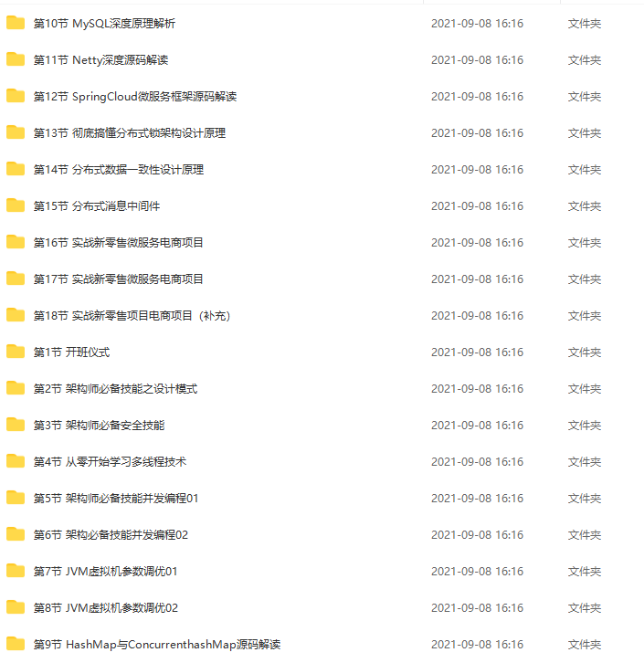644x663 pixels.
Task: Select the 第17节 实战新零售微服务电商项目 entry
Action: [119, 279]
